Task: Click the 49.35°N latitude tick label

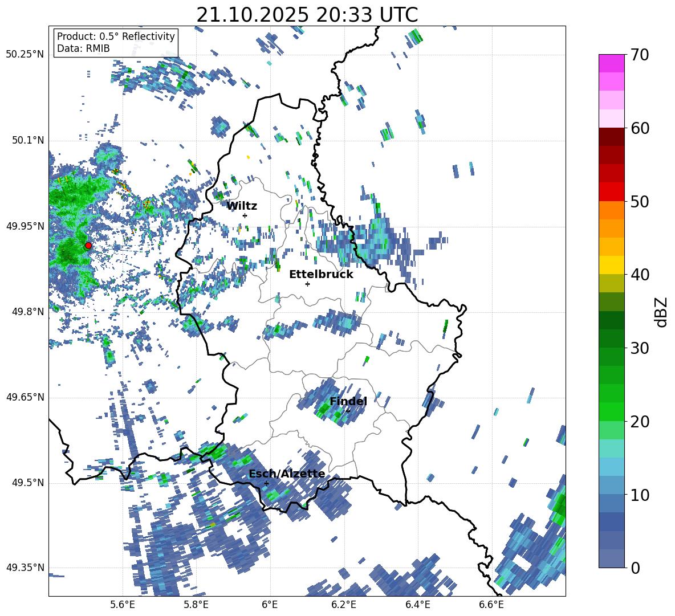Action: coord(25,568)
